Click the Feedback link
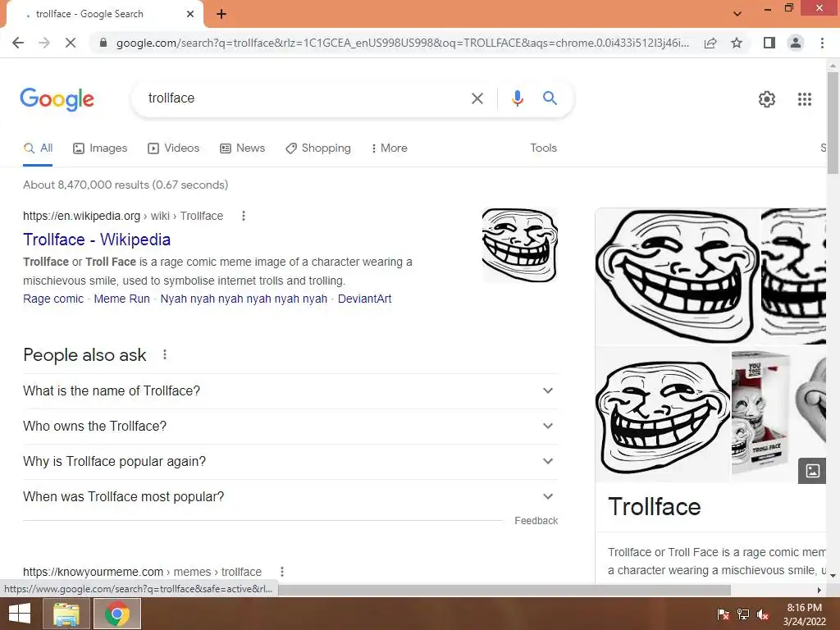 pyautogui.click(x=536, y=521)
